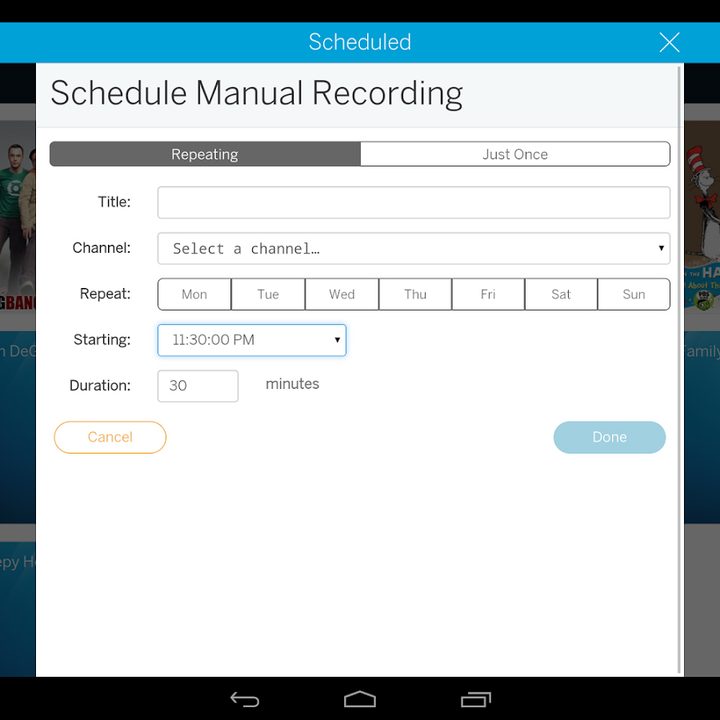
Task: Enable recording on Sun
Action: (x=634, y=294)
